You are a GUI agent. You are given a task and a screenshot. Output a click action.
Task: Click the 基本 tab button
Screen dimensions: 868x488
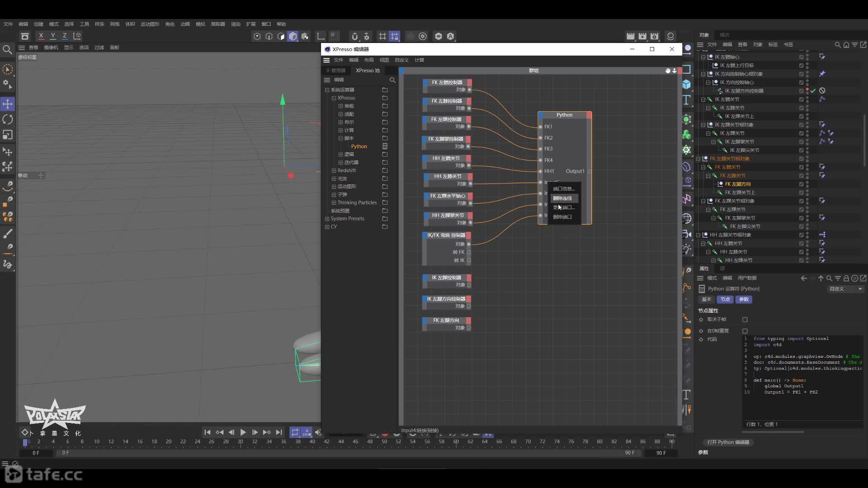click(x=707, y=300)
